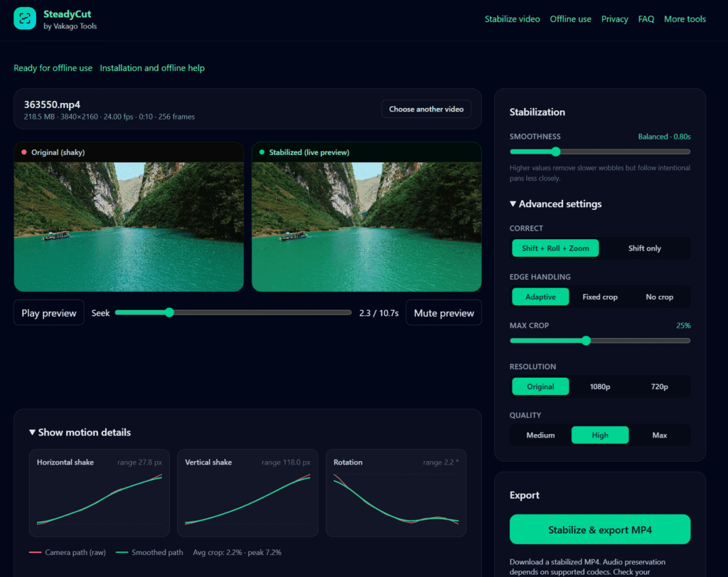Screen dimensions: 728x577
Task: Click the Stabilized live preview video
Action: pos(366,227)
